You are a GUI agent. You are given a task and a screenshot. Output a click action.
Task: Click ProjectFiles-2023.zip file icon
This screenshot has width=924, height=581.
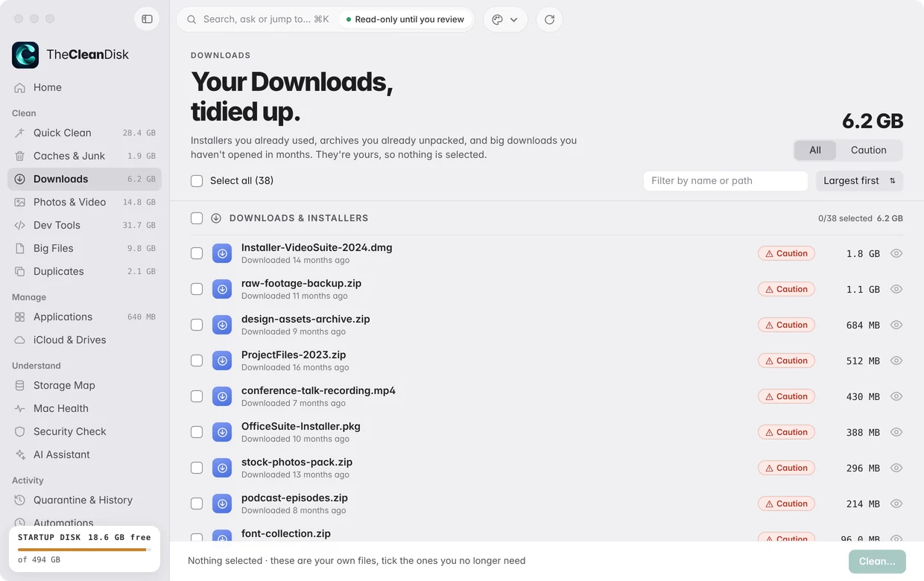[x=222, y=361]
